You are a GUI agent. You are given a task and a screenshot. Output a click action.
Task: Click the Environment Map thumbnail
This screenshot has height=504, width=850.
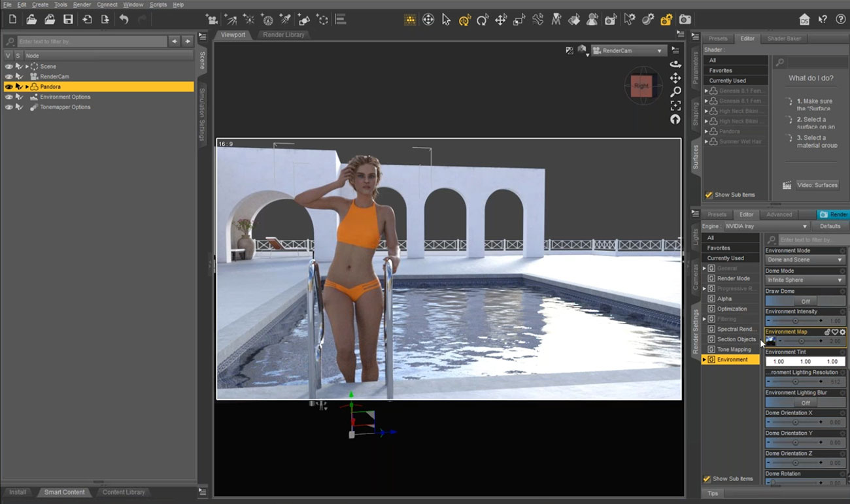[x=771, y=341]
